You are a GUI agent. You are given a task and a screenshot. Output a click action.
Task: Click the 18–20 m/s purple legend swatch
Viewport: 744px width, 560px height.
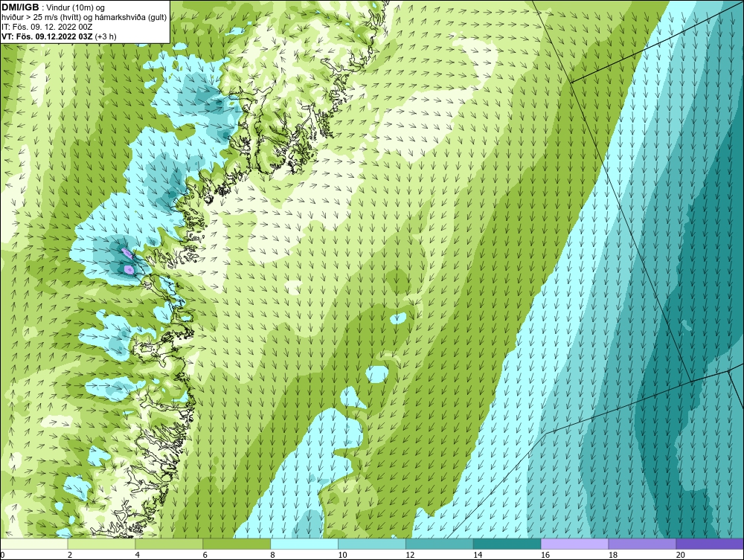pyautogui.click(x=642, y=544)
